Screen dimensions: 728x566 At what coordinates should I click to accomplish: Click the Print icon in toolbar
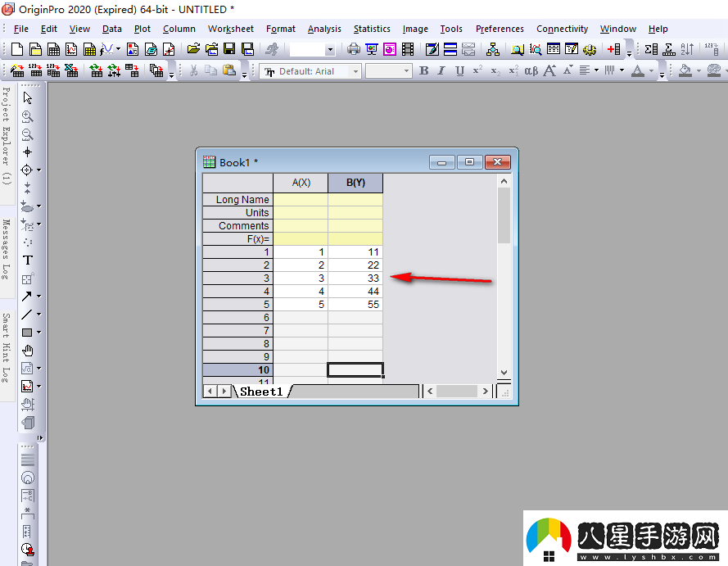354,50
